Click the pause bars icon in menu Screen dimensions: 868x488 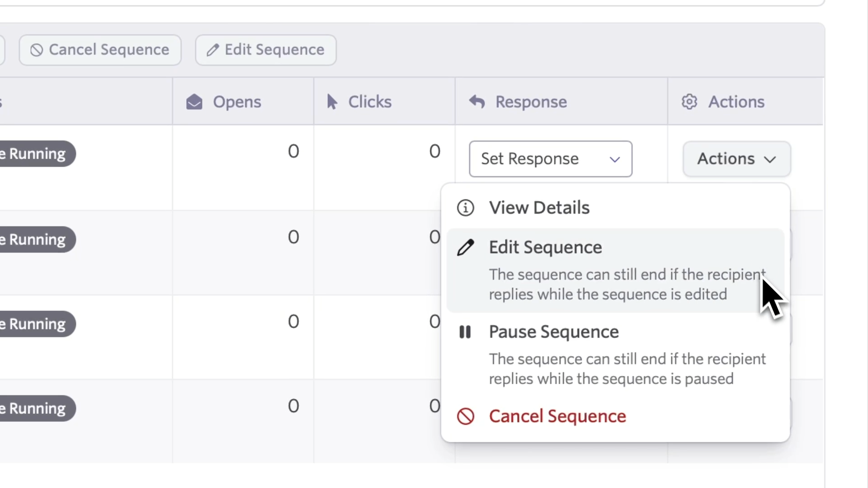465,332
